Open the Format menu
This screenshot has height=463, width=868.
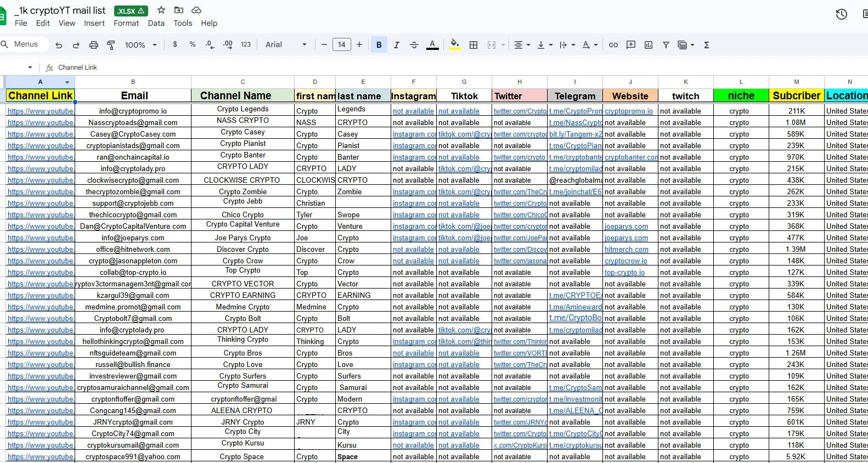(x=126, y=23)
